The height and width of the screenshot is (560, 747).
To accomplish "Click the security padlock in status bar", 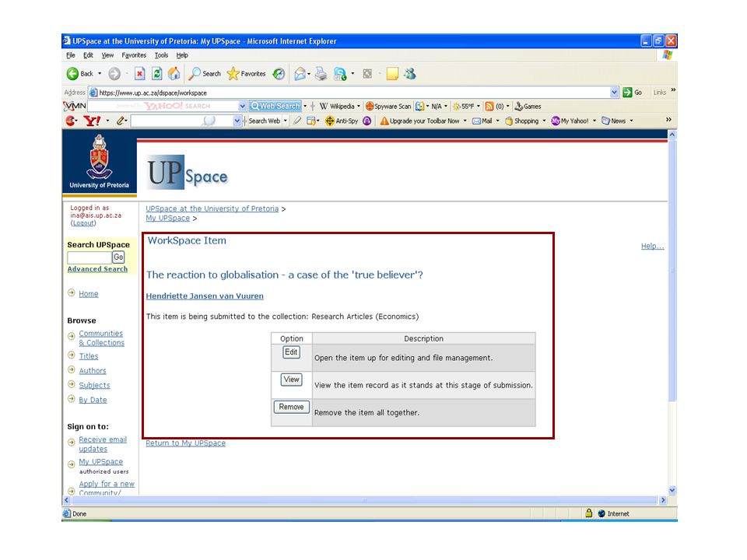I will 589,513.
